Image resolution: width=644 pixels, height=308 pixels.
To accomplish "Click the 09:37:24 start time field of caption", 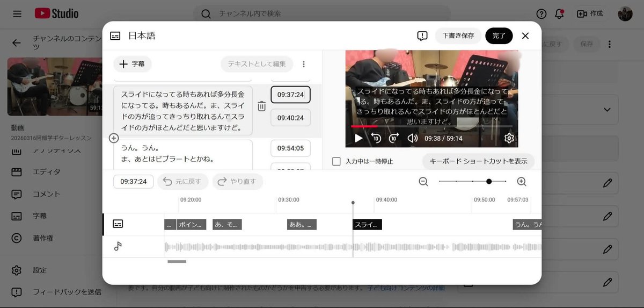I will 290,95.
